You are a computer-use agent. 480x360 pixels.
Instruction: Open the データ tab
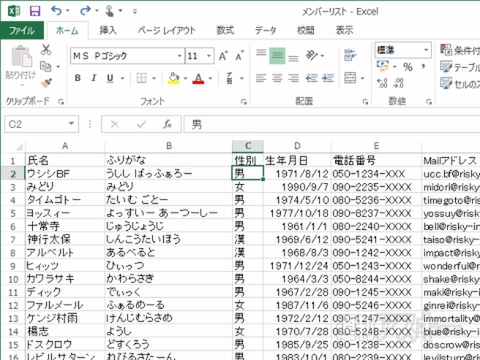click(266, 30)
